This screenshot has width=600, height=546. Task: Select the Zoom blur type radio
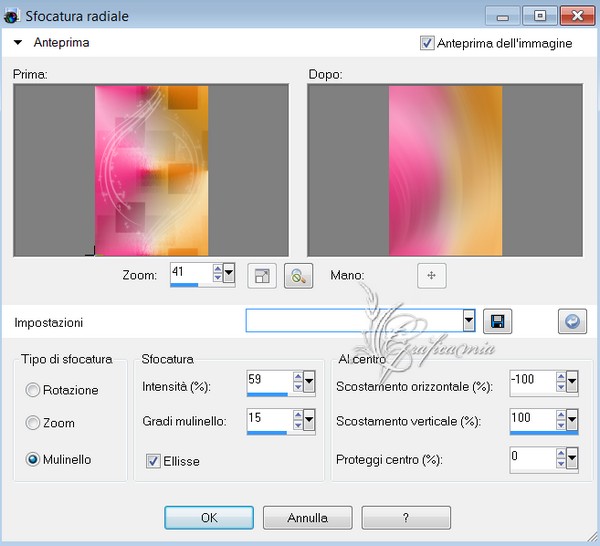pyautogui.click(x=33, y=423)
